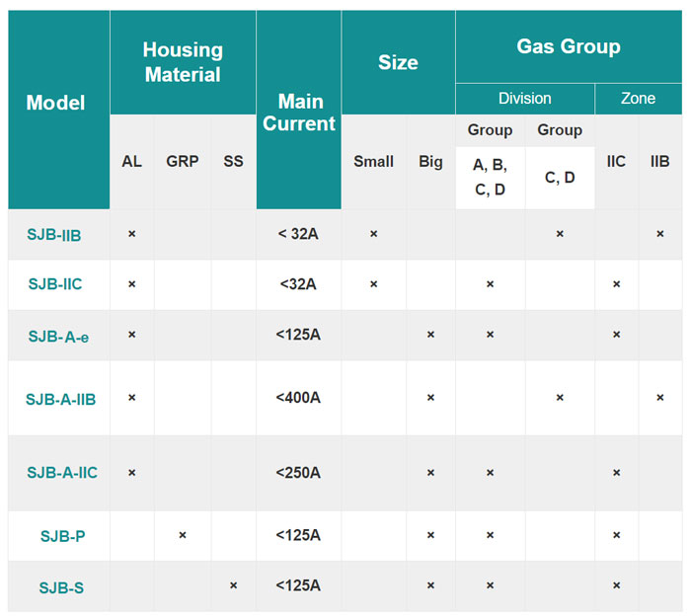
Task: Open the SJB-A-IIC model link
Action: [x=61, y=473]
